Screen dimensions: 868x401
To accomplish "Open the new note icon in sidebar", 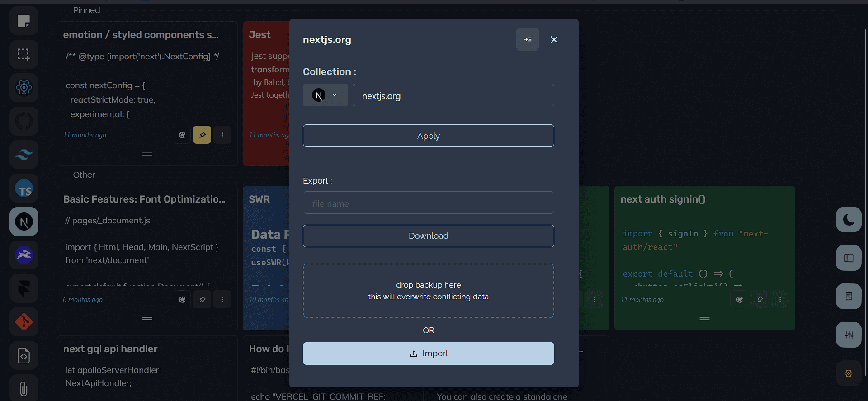I will (24, 21).
